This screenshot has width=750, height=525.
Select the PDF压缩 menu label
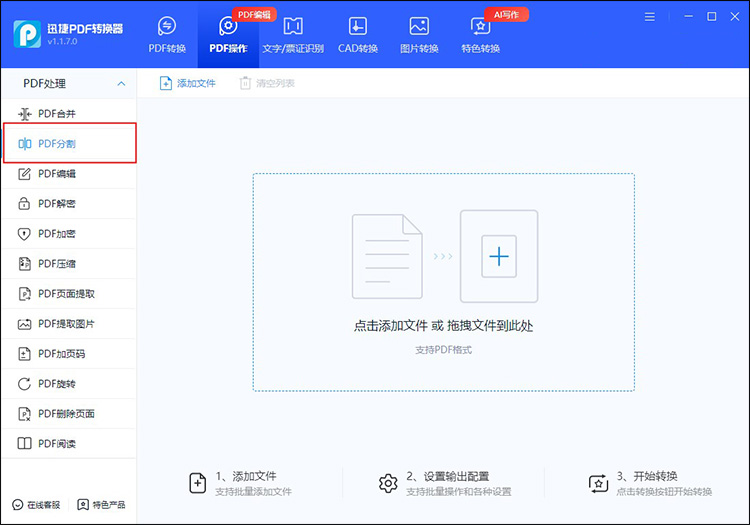click(x=57, y=263)
